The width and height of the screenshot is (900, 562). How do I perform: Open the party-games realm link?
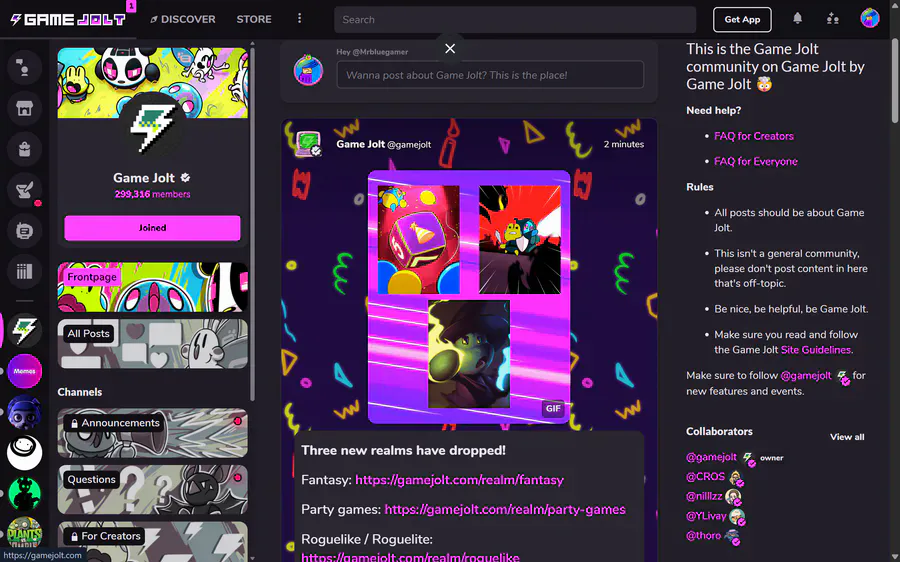(x=505, y=510)
